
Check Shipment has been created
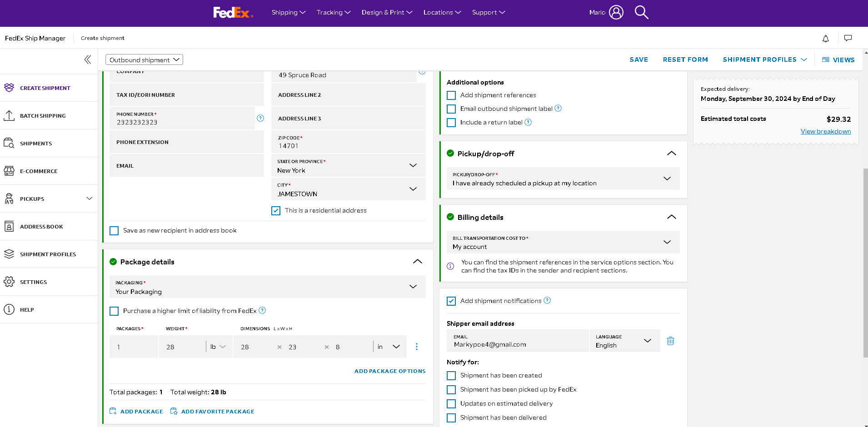[451, 376]
